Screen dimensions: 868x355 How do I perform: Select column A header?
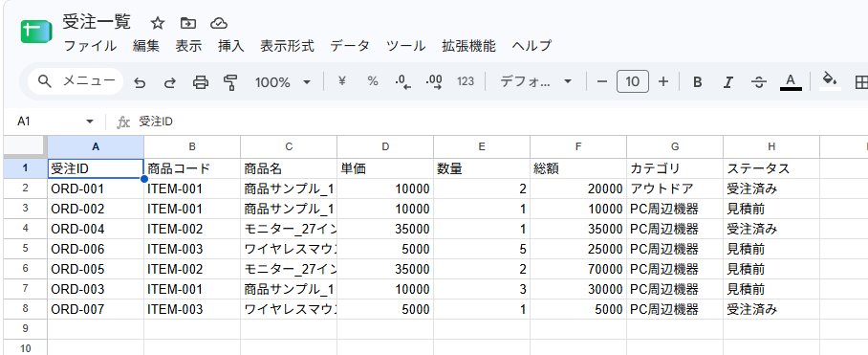click(96, 146)
